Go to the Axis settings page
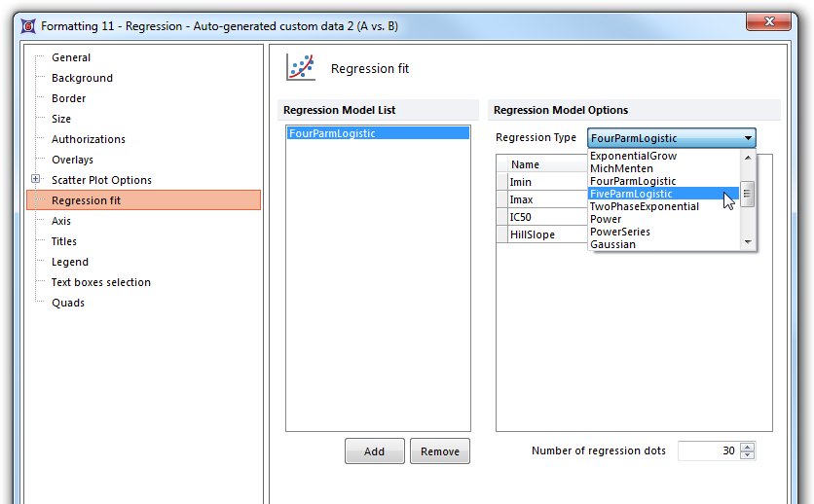The image size is (814, 504). pyautogui.click(x=61, y=221)
